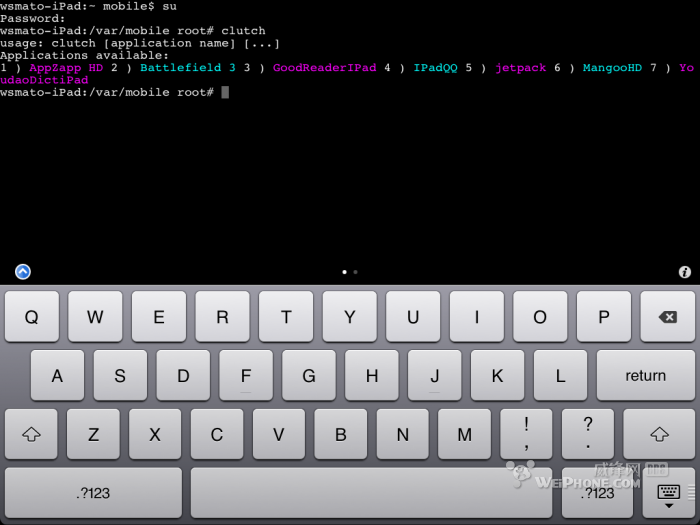
Task: Tap the Z key
Action: coord(93,434)
